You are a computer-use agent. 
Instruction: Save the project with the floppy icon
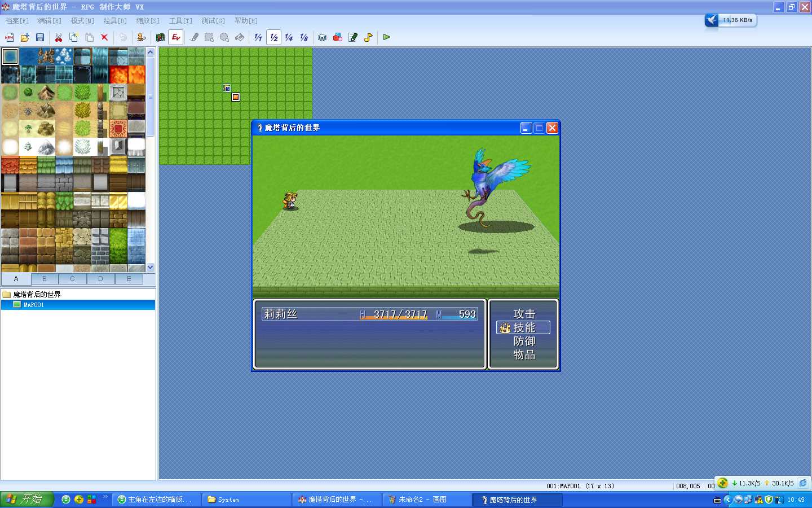[40, 37]
